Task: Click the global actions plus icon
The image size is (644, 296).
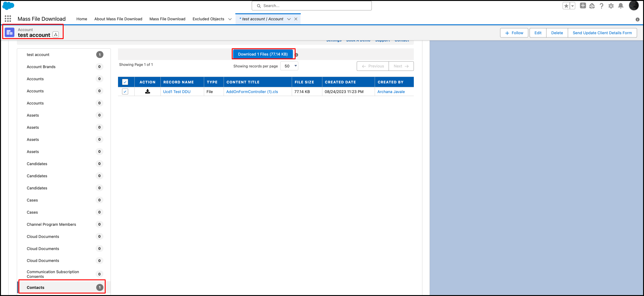Action: (583, 6)
